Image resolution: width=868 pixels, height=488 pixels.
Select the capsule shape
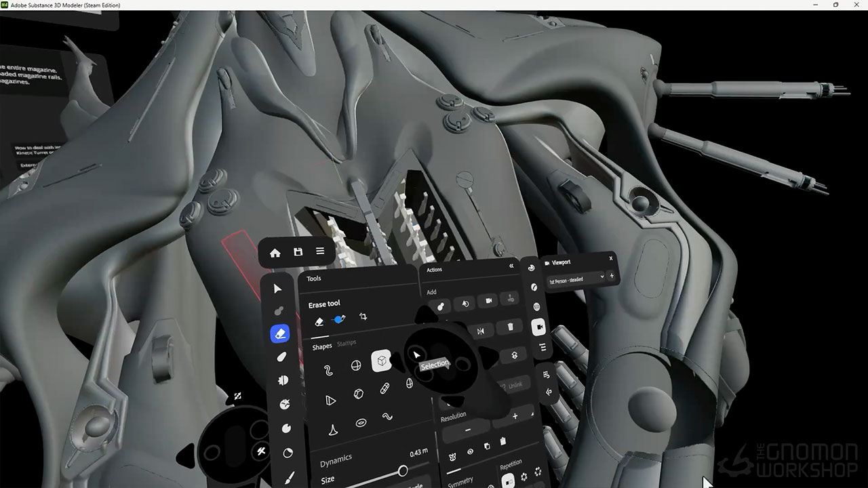click(384, 389)
